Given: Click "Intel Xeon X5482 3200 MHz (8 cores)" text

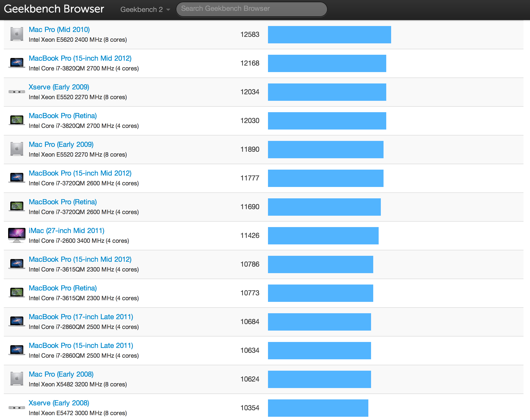Looking at the screenshot, I should pos(78,385).
